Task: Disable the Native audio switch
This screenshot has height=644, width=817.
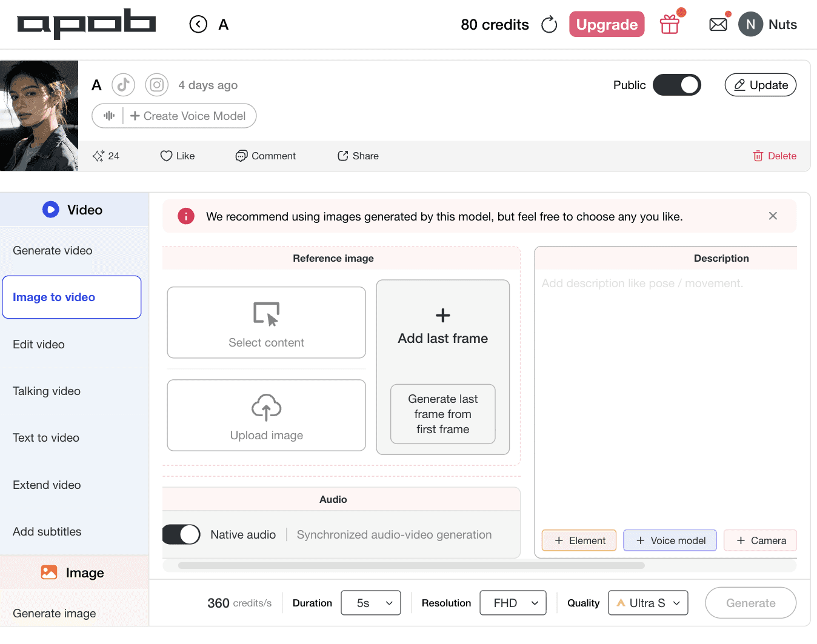Action: click(x=181, y=534)
